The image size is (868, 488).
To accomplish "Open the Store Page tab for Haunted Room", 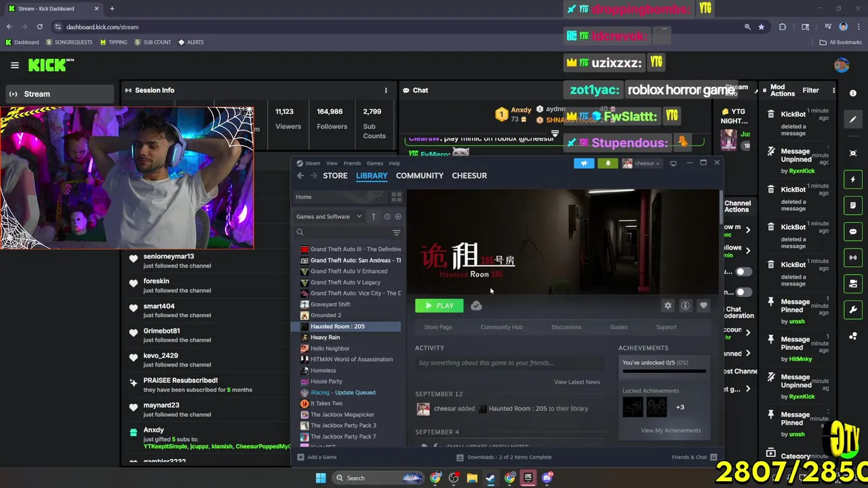I will (438, 327).
